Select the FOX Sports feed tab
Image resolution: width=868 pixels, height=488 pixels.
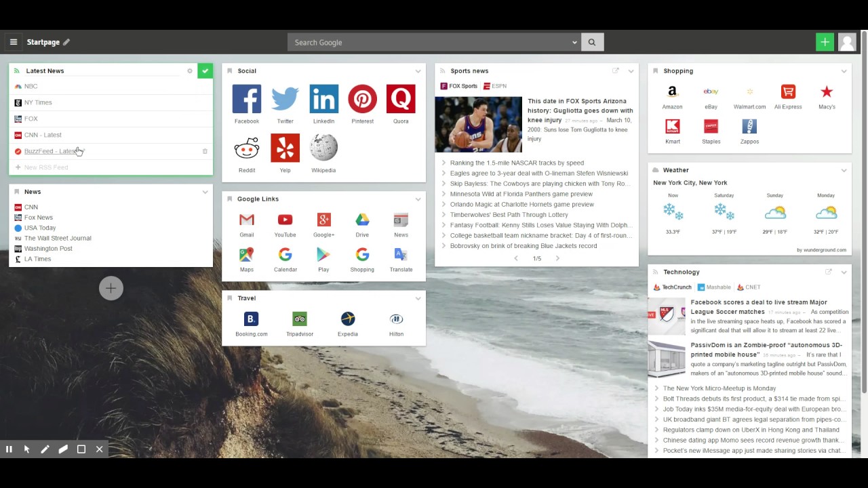(459, 86)
